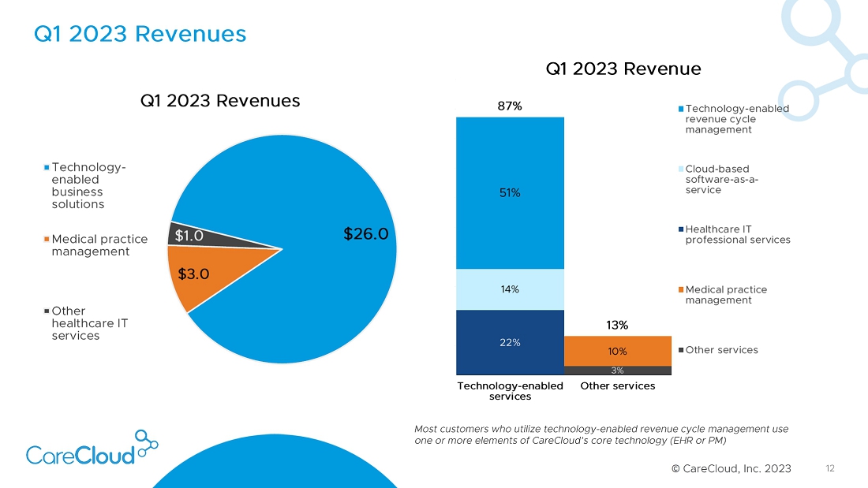Click the Healthcare IT professional services legend swatch
868x488 pixels.
tap(681, 229)
